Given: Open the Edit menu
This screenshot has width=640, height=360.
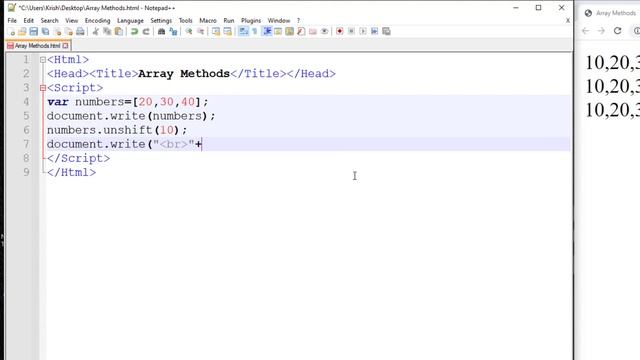Looking at the screenshot, I should (x=29, y=20).
